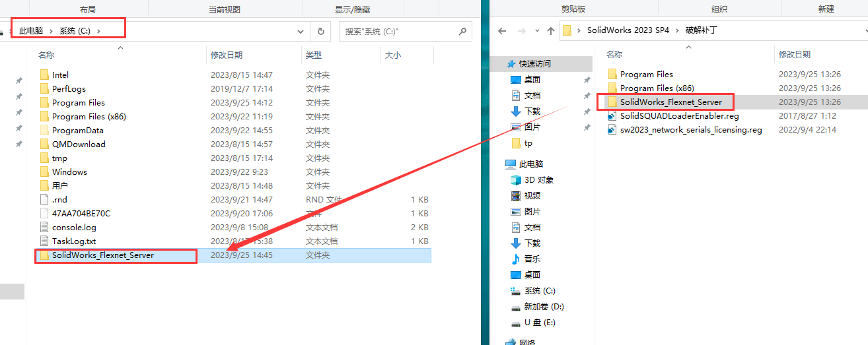Expand chevron after SolidWorks 2023 SP4 breadcrumb

pos(677,30)
